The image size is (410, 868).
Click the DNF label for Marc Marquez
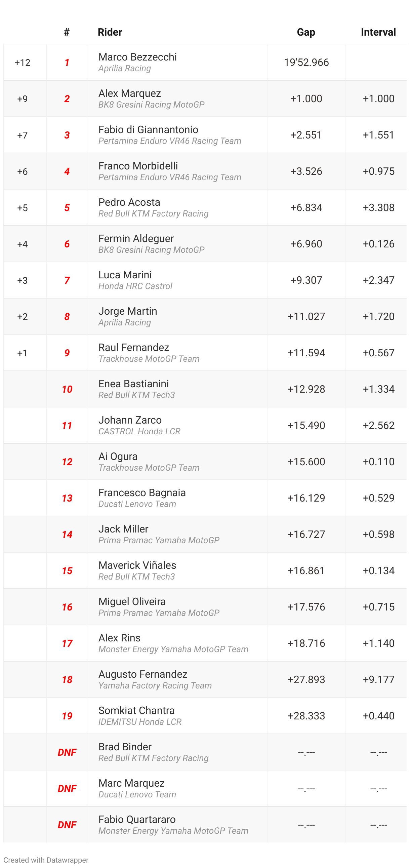pyautogui.click(x=67, y=788)
